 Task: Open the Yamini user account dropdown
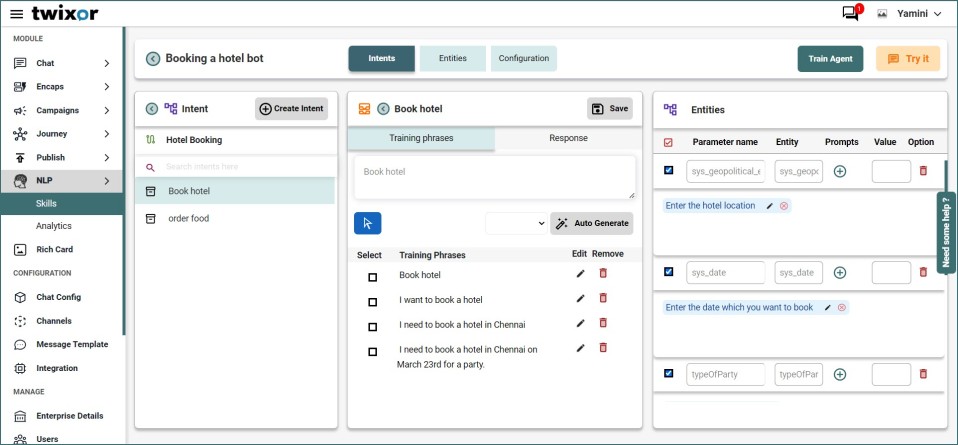tap(909, 14)
